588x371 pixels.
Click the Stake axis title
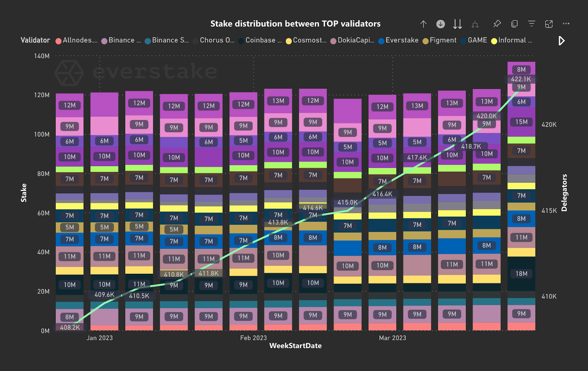tap(24, 193)
